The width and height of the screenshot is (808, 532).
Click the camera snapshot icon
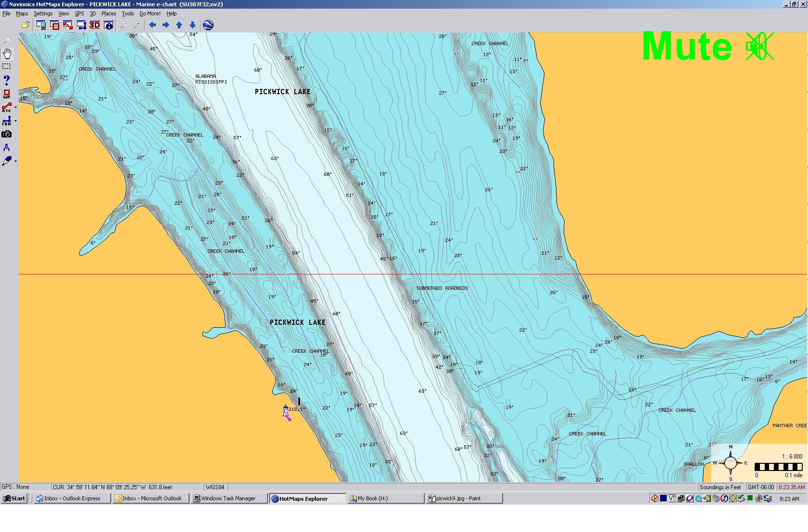pyautogui.click(x=7, y=135)
